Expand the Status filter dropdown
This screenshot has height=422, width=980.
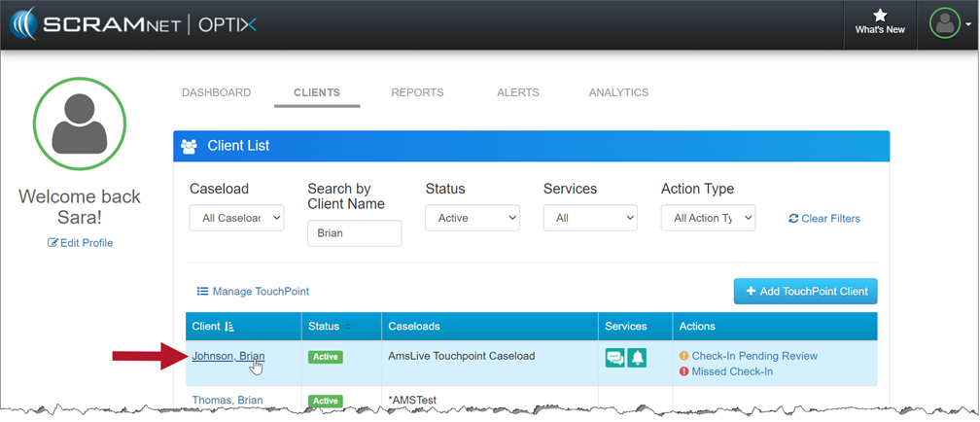click(x=472, y=218)
